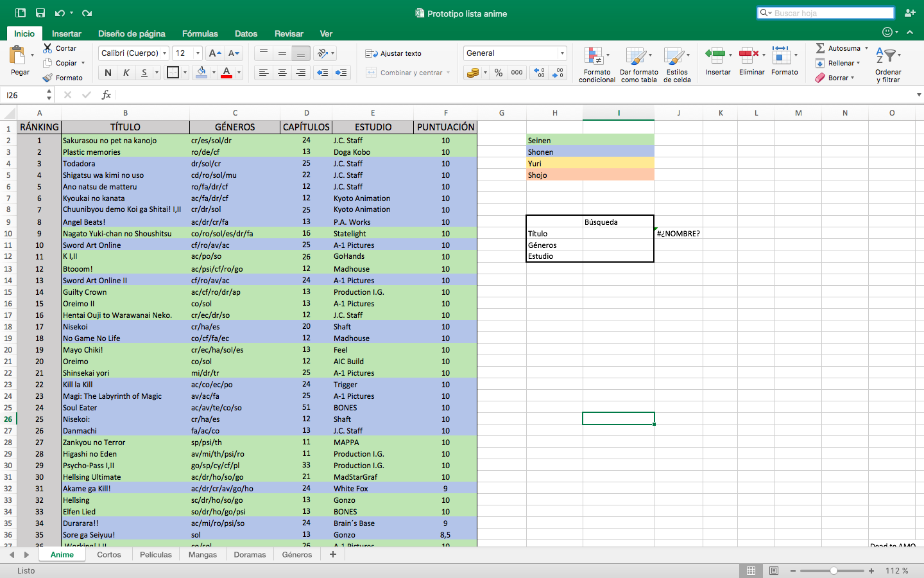Click the accounting currency format icon
This screenshot has width=924, height=578.
[472, 73]
